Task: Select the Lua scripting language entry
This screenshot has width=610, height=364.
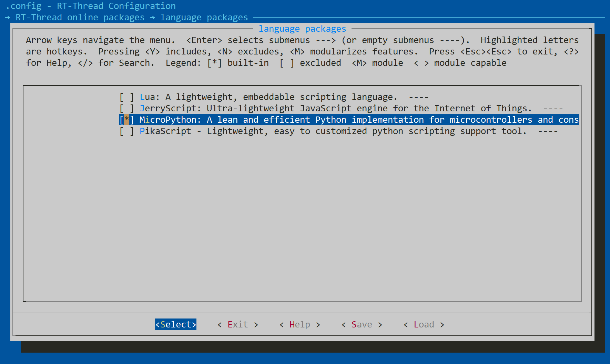Action: point(268,97)
